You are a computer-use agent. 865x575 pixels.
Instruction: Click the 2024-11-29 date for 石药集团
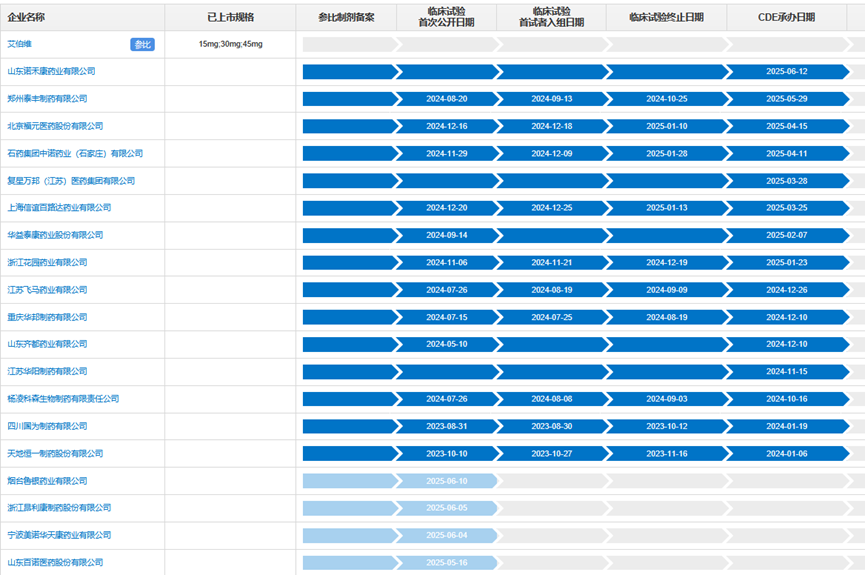(447, 153)
